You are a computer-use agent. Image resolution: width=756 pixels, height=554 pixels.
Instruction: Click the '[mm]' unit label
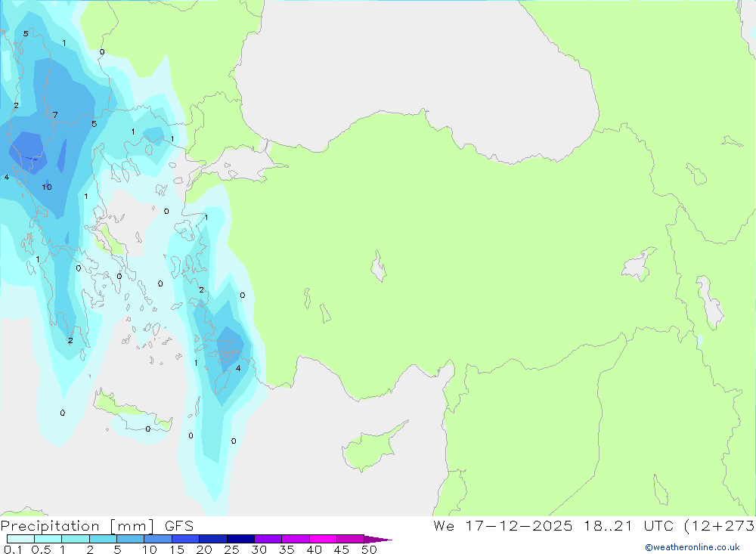[132, 526]
